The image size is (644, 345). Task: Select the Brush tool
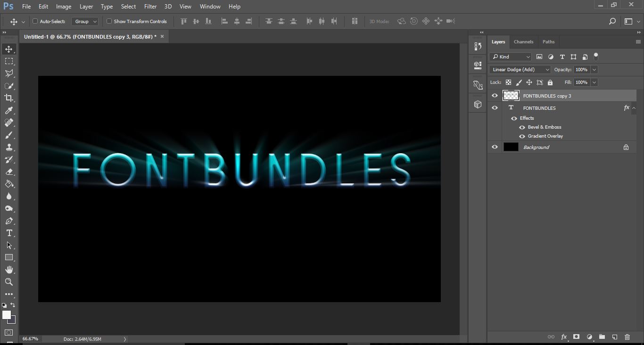click(9, 135)
